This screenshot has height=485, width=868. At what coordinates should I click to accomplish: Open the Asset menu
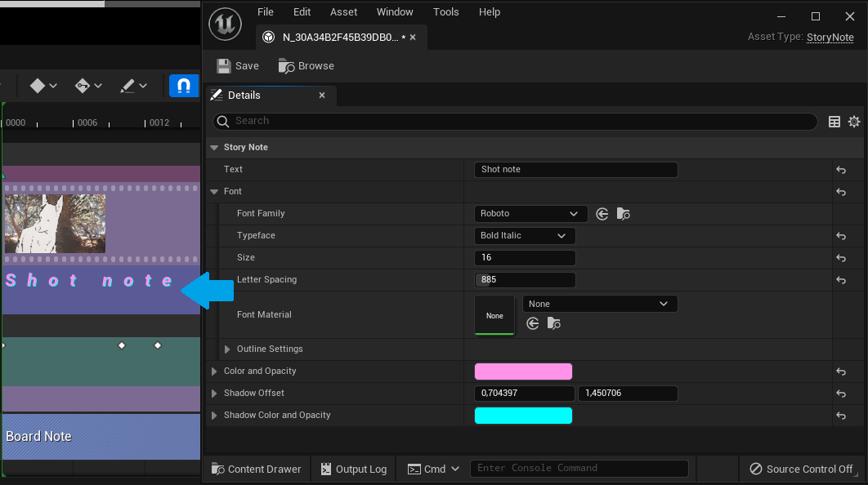pyautogui.click(x=343, y=12)
